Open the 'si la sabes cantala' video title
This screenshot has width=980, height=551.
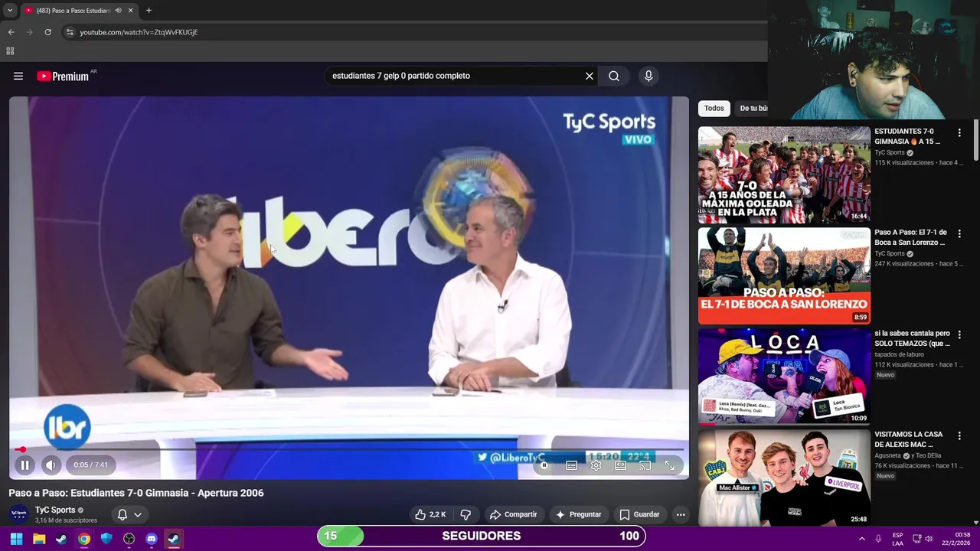912,338
